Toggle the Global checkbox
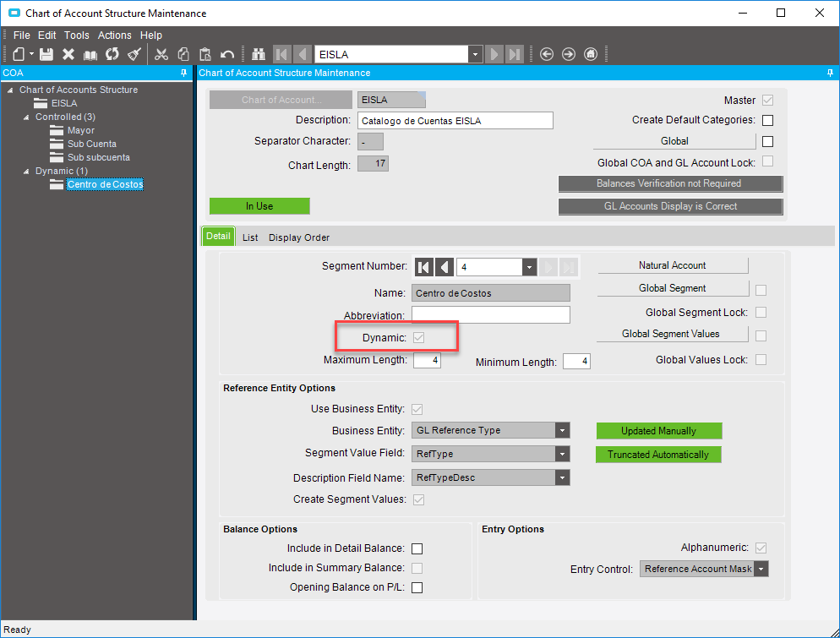 click(x=767, y=141)
